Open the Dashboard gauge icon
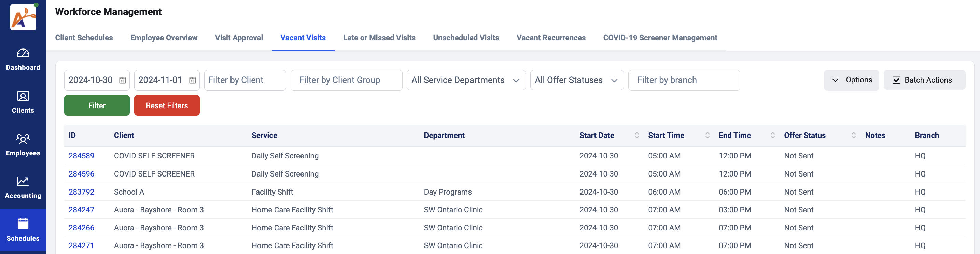This screenshot has height=254, width=980. pos(23,53)
